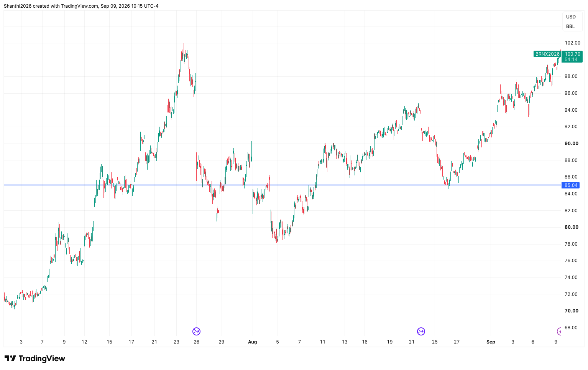Click the 72.00 price axis label
The height and width of the screenshot is (370, 588).
[571, 294]
